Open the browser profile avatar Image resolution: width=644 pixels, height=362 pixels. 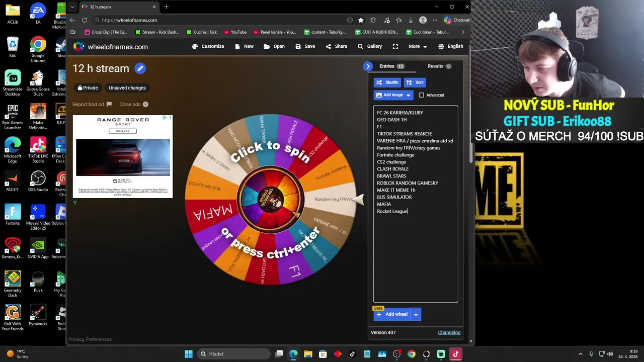click(423, 20)
